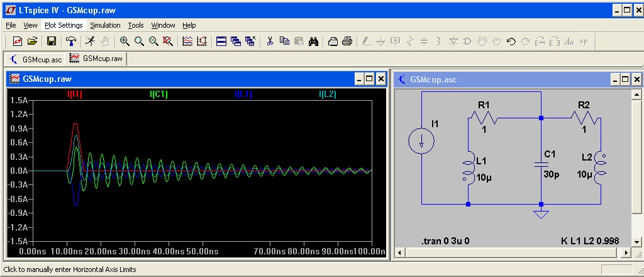The image size is (644, 277).
Task: Click the Undo arrow icon
Action: (511, 42)
